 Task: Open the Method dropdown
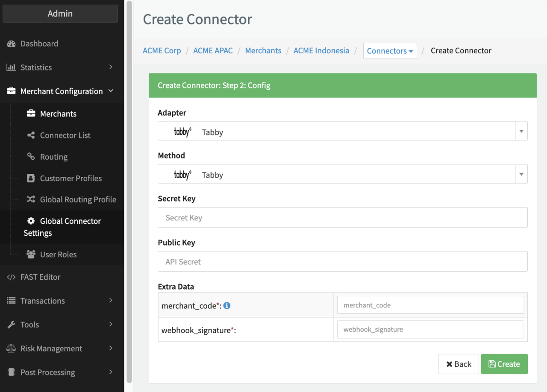click(x=342, y=174)
